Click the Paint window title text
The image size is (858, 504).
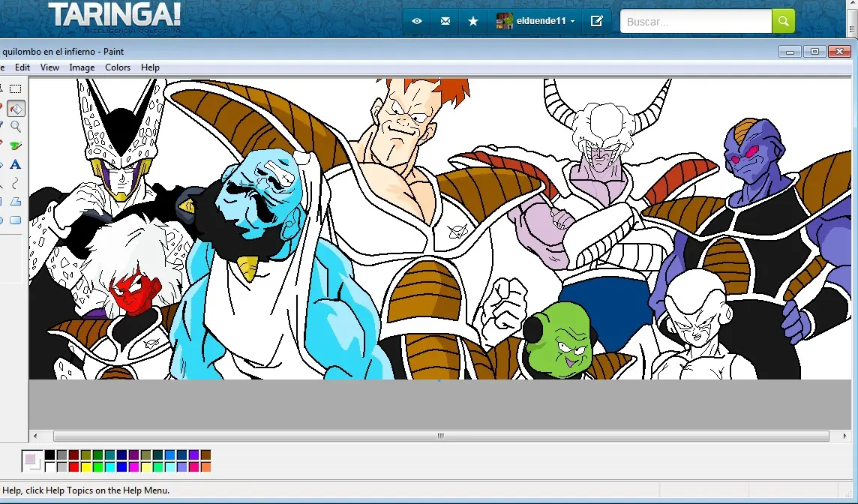pos(63,52)
